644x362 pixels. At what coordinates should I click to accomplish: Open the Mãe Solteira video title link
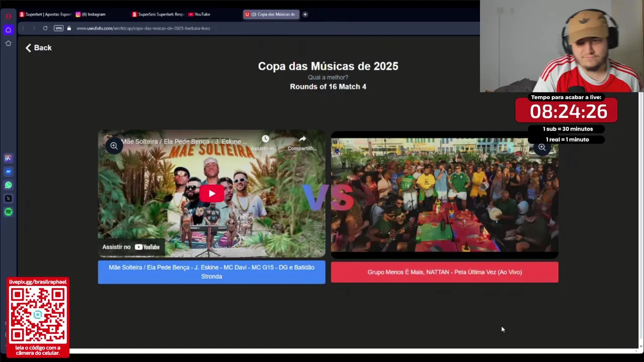184,141
